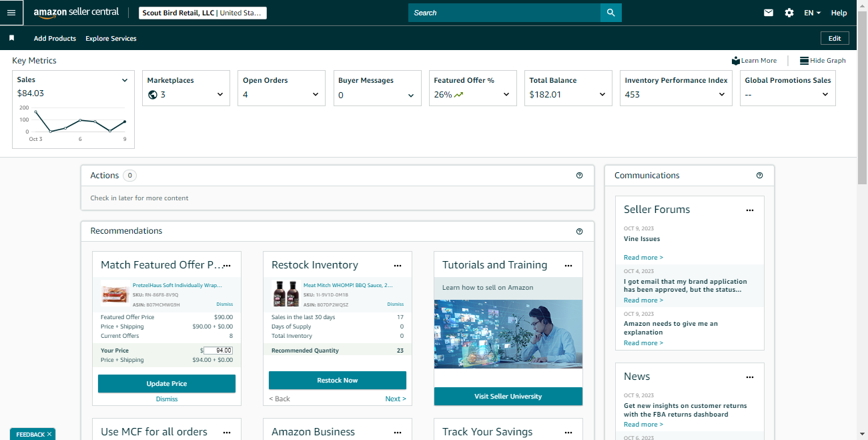Expand the Marketplaces metric dropdown
Image resolution: width=868 pixels, height=440 pixels.
[220, 95]
